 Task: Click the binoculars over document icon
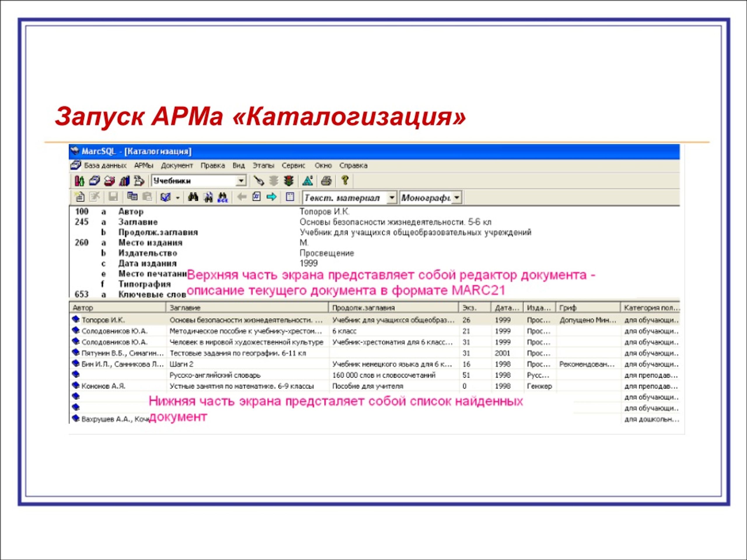(208, 197)
